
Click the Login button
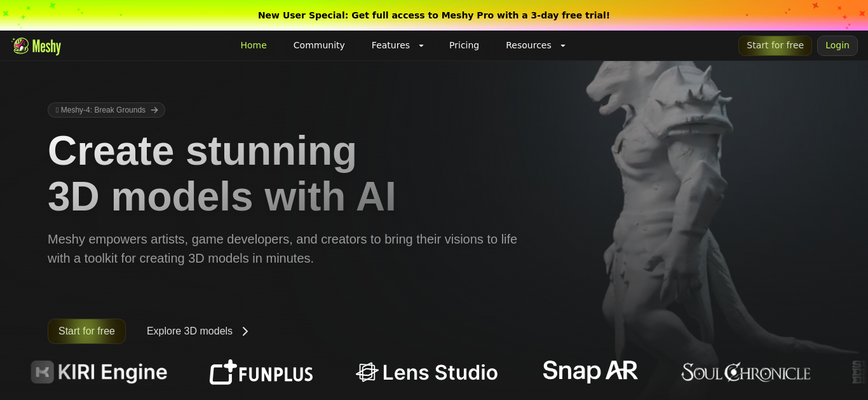tap(837, 45)
